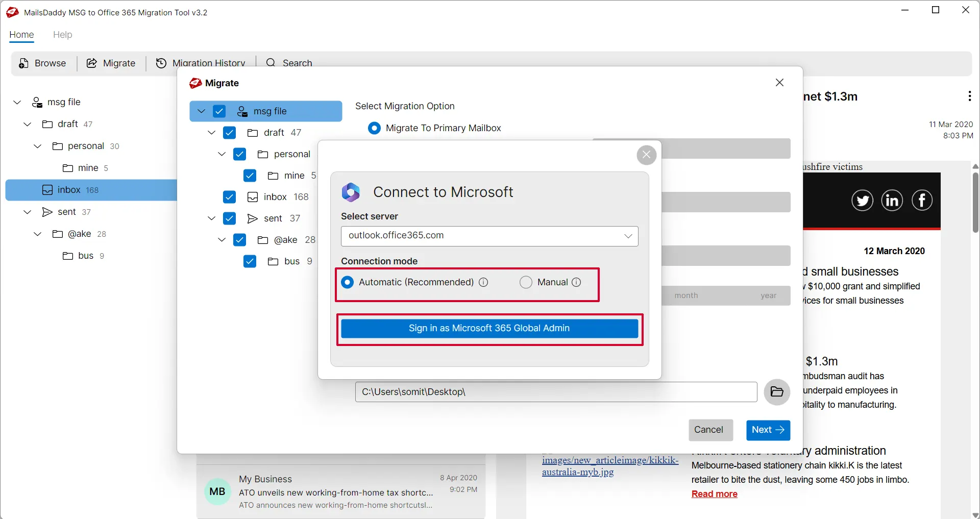Uncheck the bus folder checkbox
This screenshot has height=519, width=980.
[x=250, y=261]
